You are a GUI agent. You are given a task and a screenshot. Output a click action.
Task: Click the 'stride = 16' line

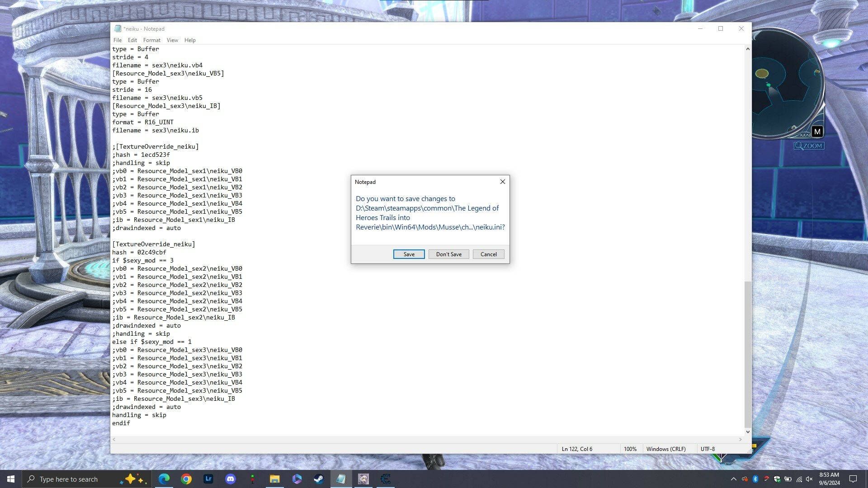[132, 89]
